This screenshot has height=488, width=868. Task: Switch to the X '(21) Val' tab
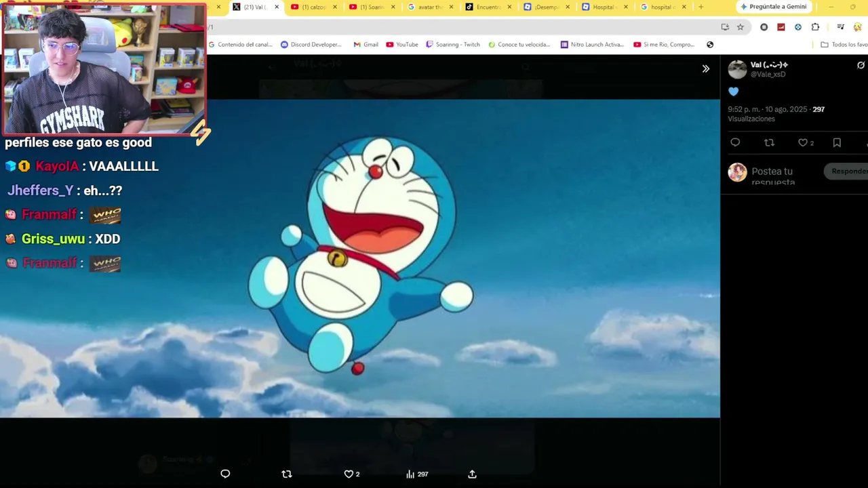click(x=255, y=7)
